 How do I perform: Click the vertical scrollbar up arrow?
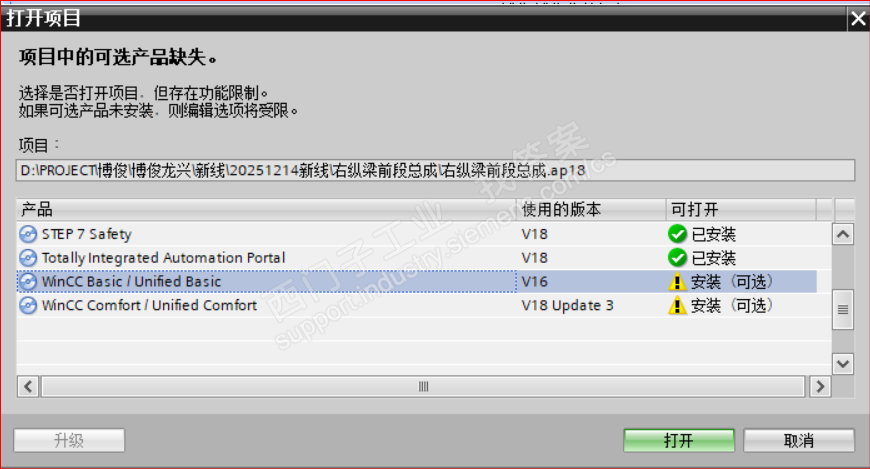point(843,235)
